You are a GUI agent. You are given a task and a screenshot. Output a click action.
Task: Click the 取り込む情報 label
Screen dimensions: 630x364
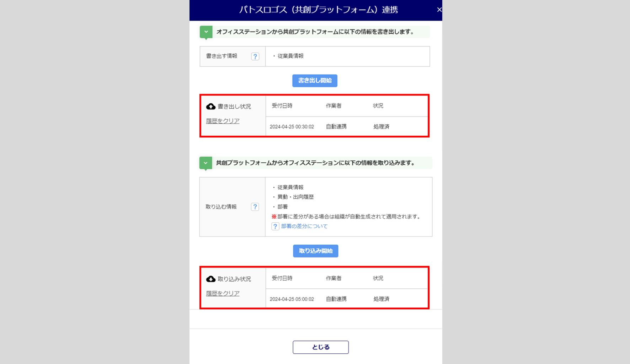[x=221, y=207]
